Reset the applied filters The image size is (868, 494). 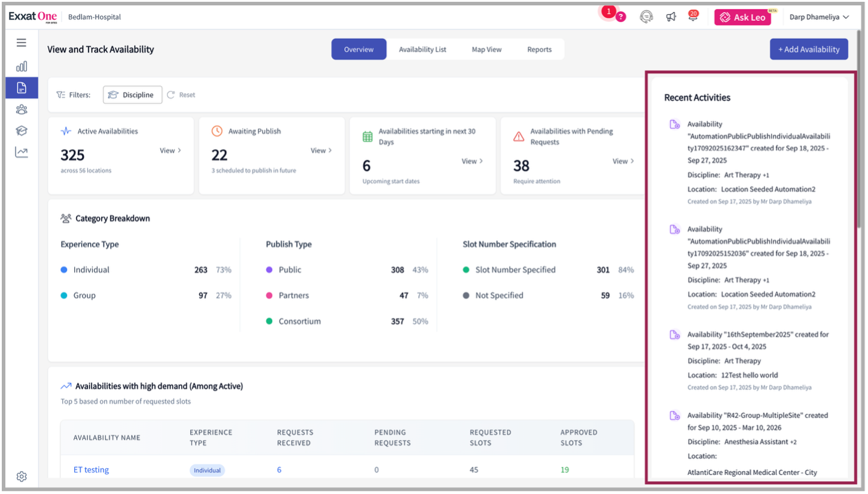181,95
